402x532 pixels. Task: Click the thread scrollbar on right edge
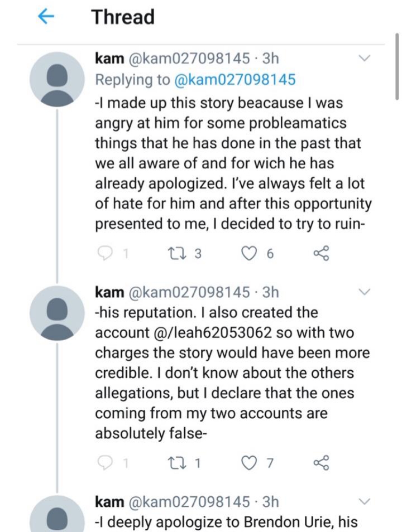pos(396,67)
